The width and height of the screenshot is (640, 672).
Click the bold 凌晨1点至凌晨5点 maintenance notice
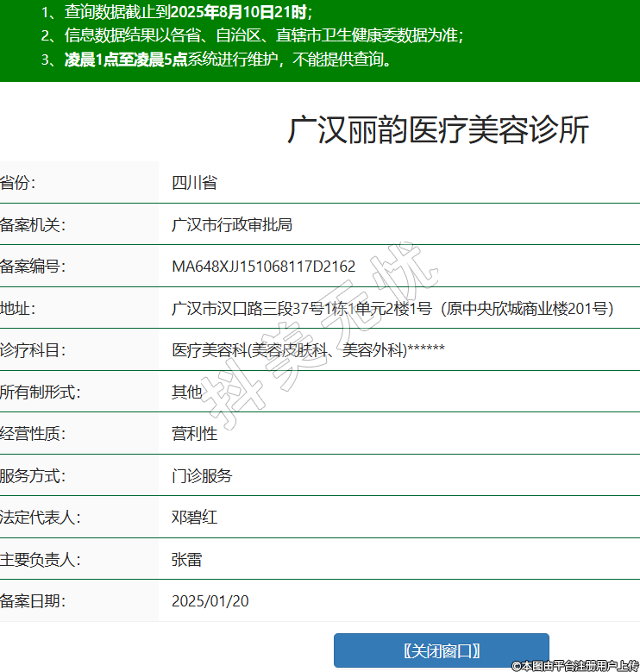tap(126, 60)
